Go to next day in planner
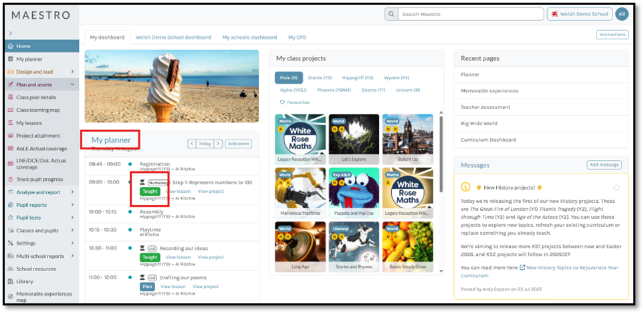Screen dimensions: 644x314 [x=218, y=143]
